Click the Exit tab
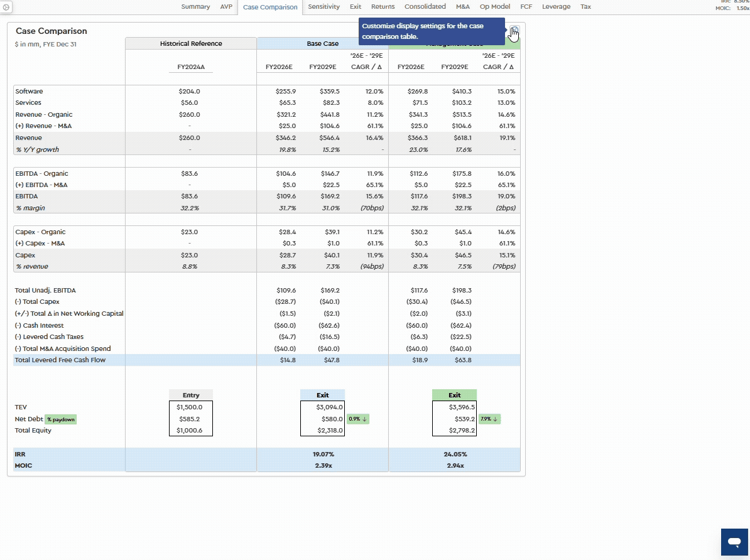This screenshot has width=750, height=560. [x=356, y=7]
